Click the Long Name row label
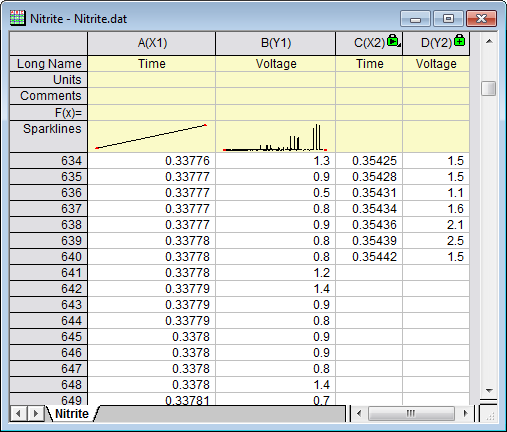The image size is (507, 432). [x=49, y=64]
